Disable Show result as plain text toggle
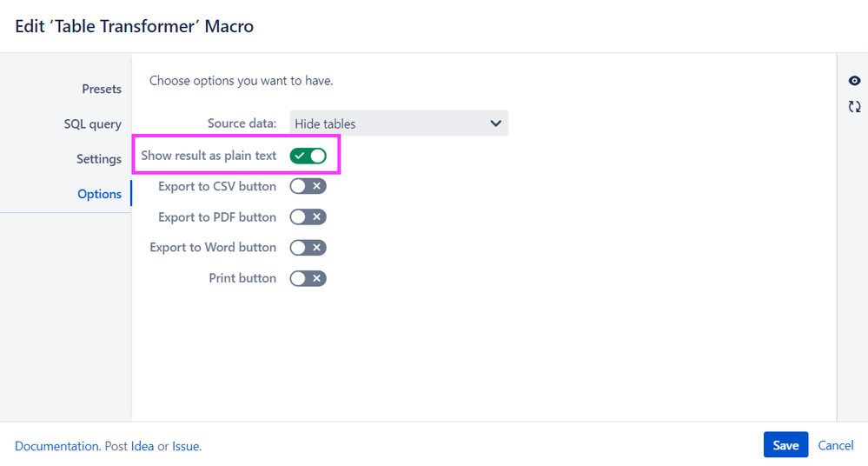Image resolution: width=868 pixels, height=466 pixels. coord(308,156)
